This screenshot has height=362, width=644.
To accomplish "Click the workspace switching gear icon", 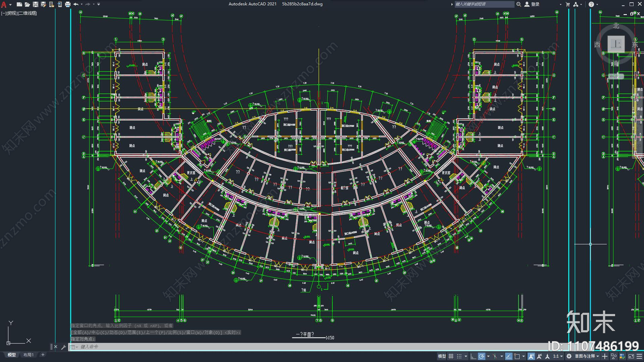I will point(569,356).
